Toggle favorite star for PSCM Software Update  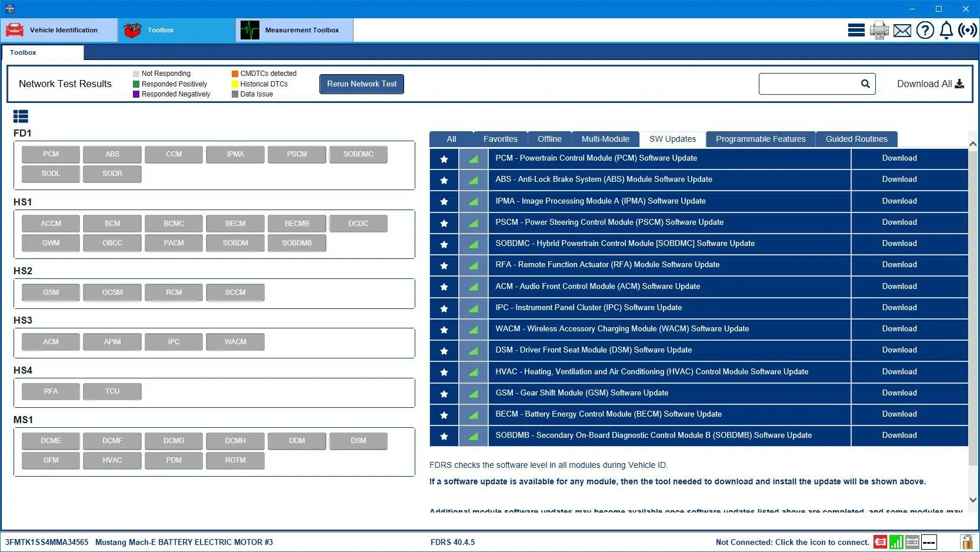444,222
